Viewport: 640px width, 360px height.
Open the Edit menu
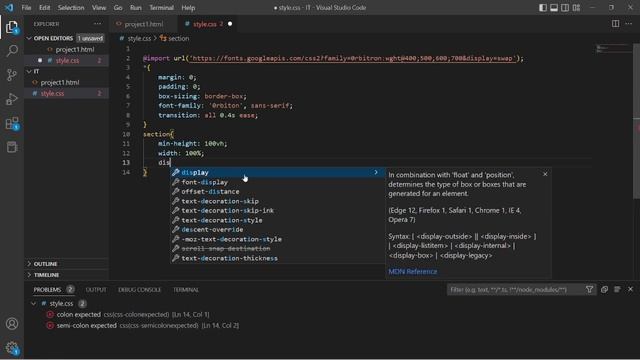[x=44, y=8]
